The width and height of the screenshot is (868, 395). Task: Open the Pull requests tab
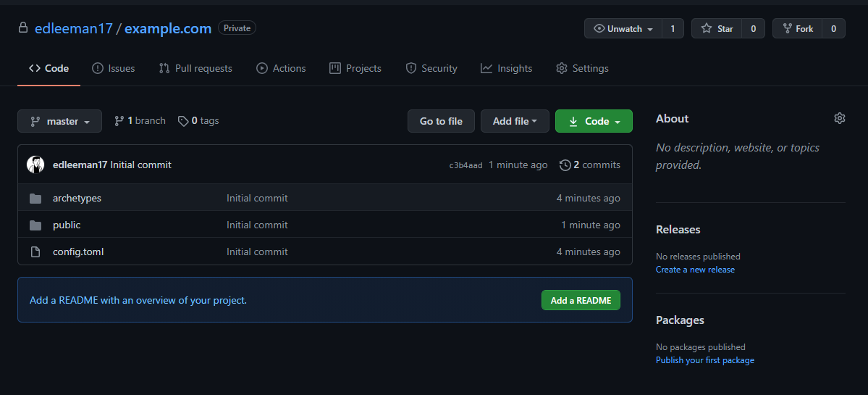click(195, 68)
